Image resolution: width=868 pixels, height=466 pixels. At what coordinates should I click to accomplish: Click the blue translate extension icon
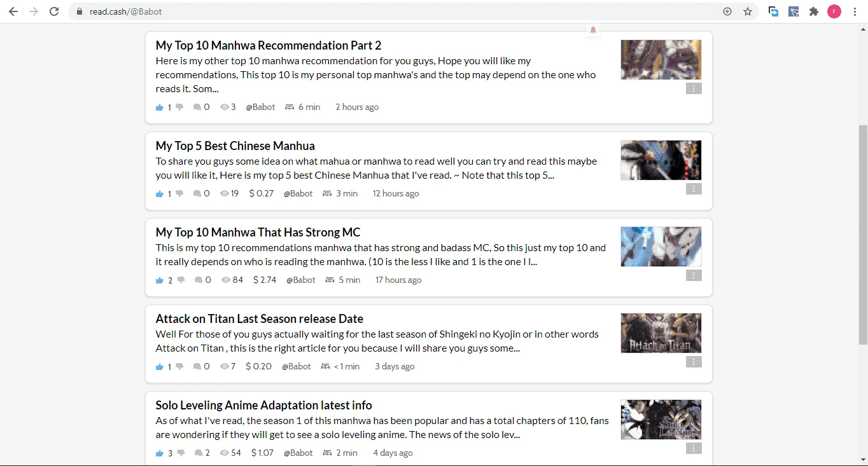coord(774,11)
